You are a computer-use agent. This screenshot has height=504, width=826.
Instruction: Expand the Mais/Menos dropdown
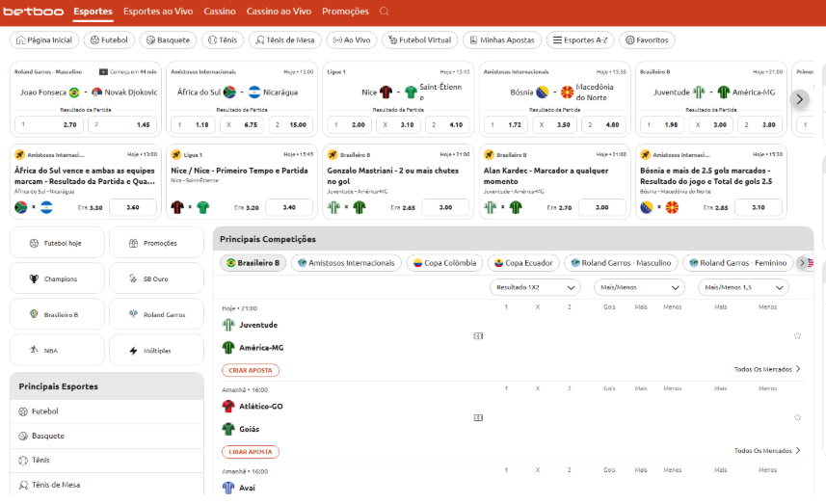(639, 287)
